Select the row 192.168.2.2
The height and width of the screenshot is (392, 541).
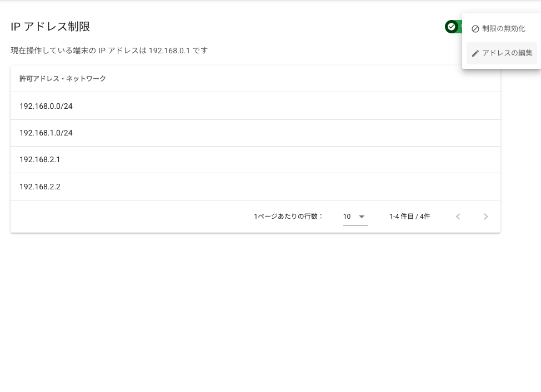coord(256,187)
